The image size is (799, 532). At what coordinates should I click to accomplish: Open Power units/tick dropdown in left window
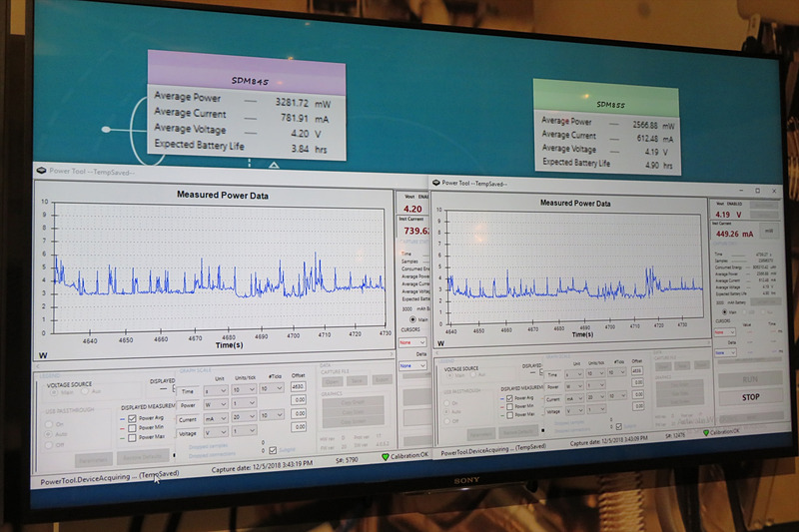pyautogui.click(x=244, y=403)
